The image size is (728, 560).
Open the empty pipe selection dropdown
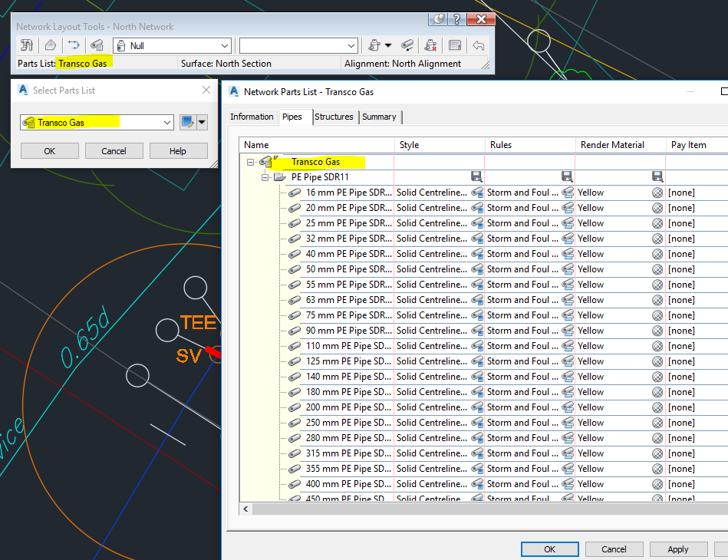[x=351, y=45]
